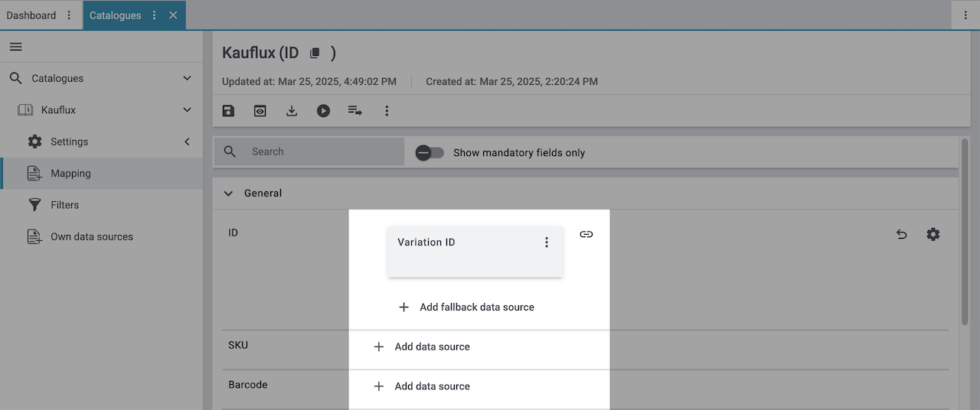Open the toolbar three-dot more menu
980x410 pixels.
(387, 111)
